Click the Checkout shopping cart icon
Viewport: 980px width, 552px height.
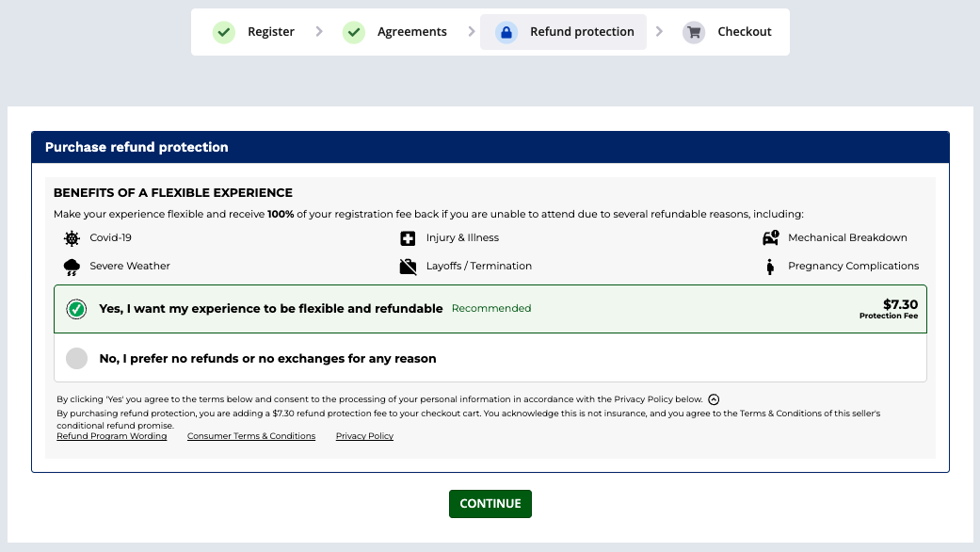tap(694, 32)
